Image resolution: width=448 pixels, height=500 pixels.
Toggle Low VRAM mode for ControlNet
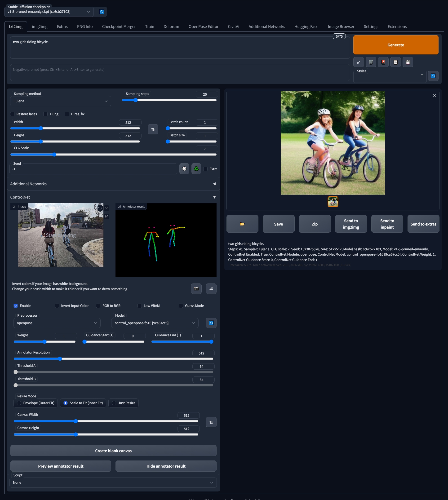[140, 306]
